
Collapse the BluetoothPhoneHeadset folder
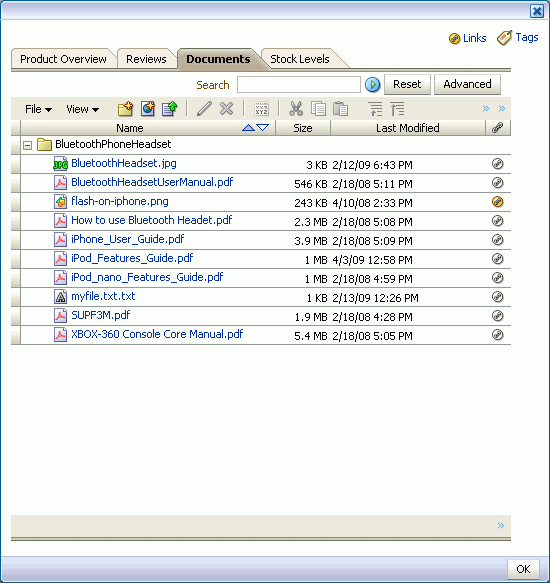27,145
